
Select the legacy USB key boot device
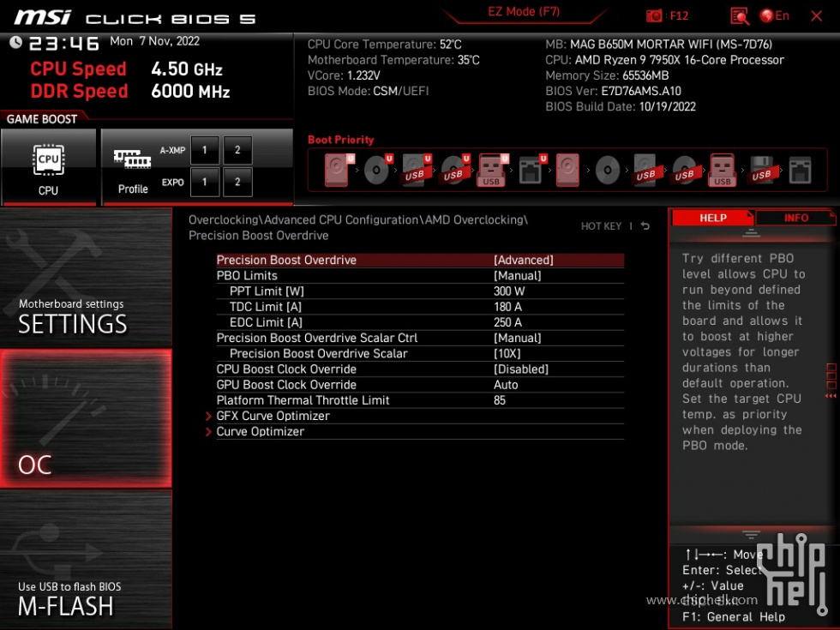pyautogui.click(x=722, y=171)
